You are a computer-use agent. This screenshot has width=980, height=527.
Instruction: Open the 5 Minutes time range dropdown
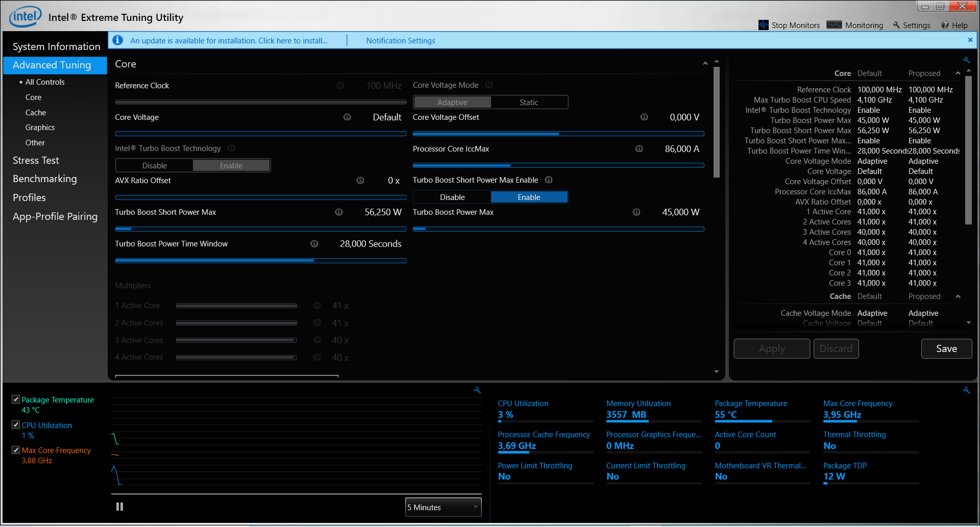[443, 507]
